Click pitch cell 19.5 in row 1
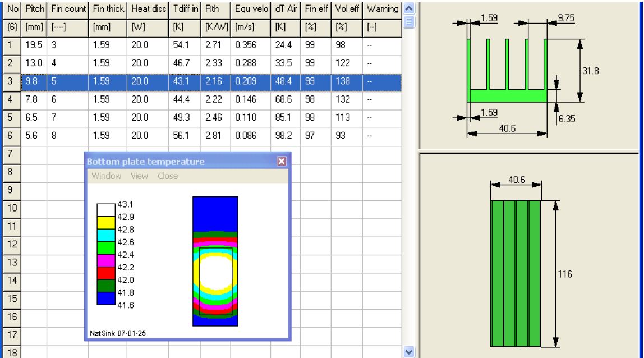 (x=34, y=45)
